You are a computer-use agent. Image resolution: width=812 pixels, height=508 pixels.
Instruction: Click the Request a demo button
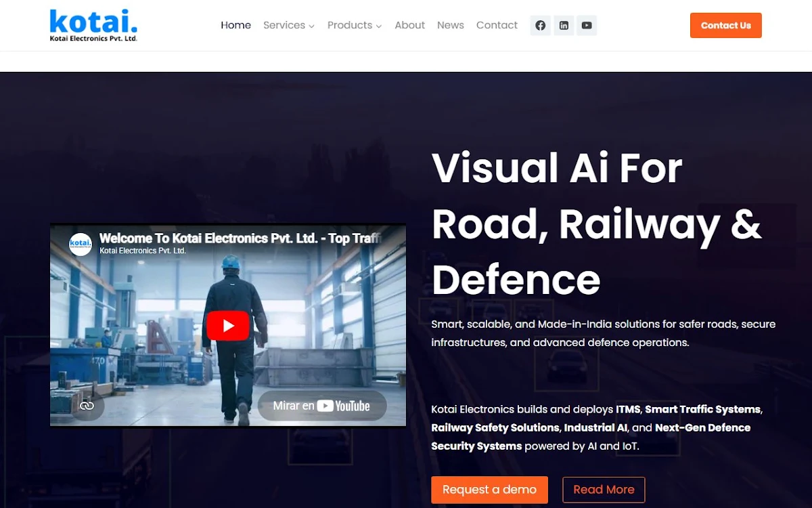pyautogui.click(x=489, y=490)
